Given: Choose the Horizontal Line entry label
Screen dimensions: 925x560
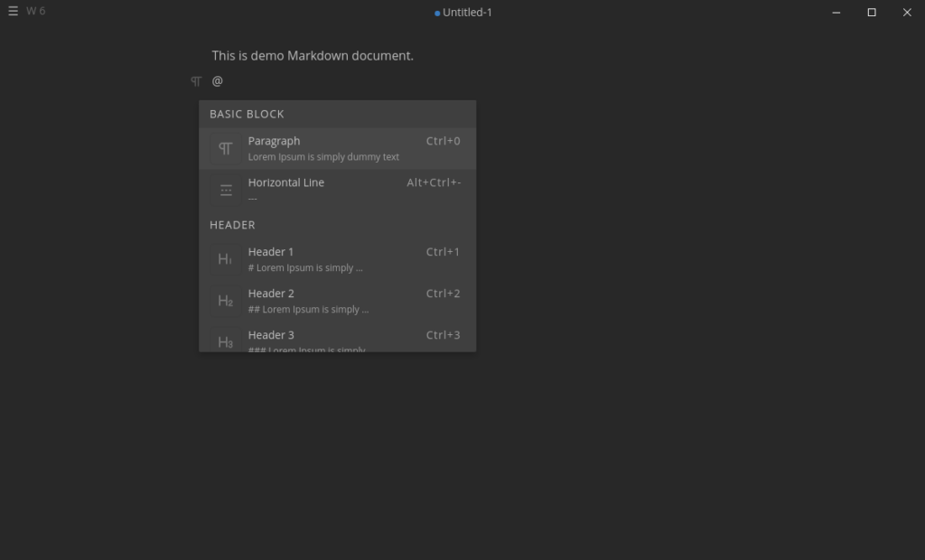Looking at the screenshot, I should [285, 182].
